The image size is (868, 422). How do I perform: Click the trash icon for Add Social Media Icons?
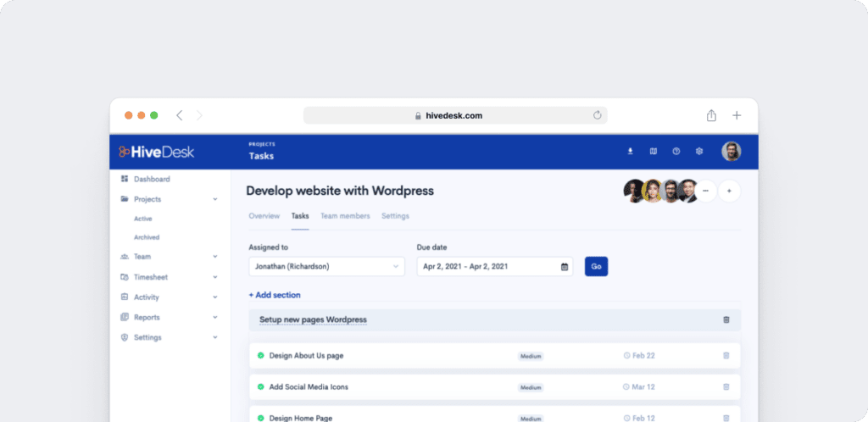click(726, 387)
